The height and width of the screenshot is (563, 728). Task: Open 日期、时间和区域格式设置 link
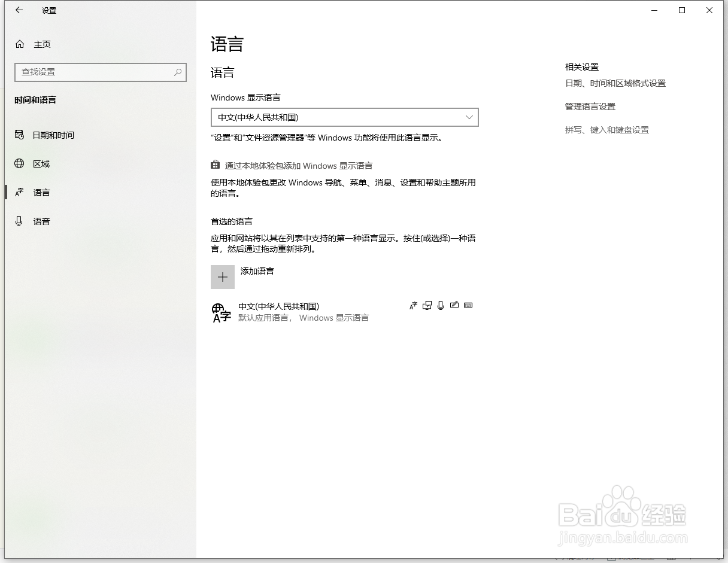615,84
